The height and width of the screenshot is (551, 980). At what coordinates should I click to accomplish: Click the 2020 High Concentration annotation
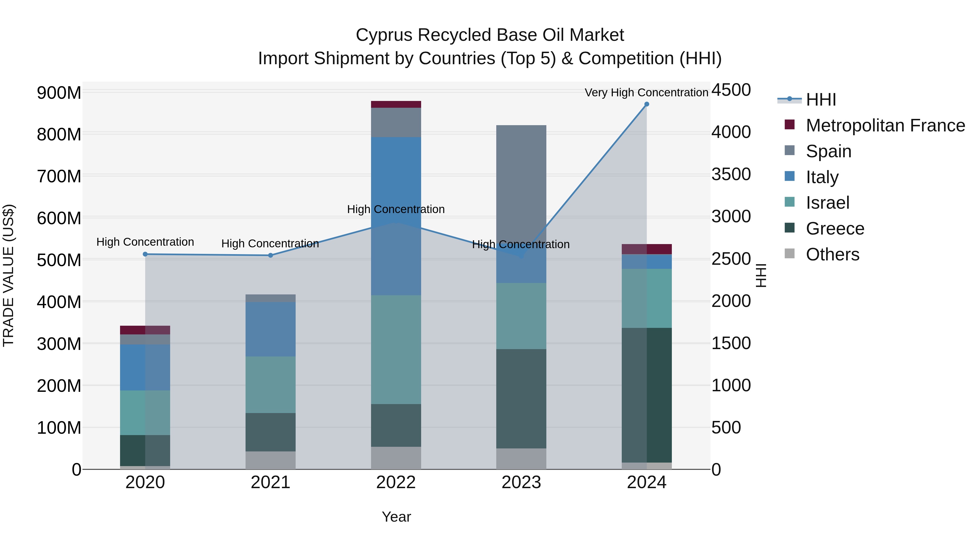(145, 242)
